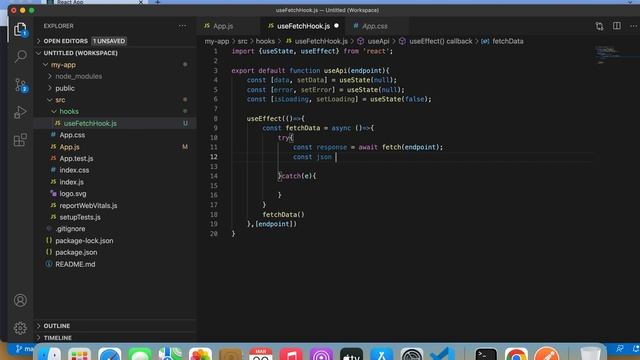Close the unsaved useFetchHook.js tab via dot
640x360 pixels.
point(336,26)
